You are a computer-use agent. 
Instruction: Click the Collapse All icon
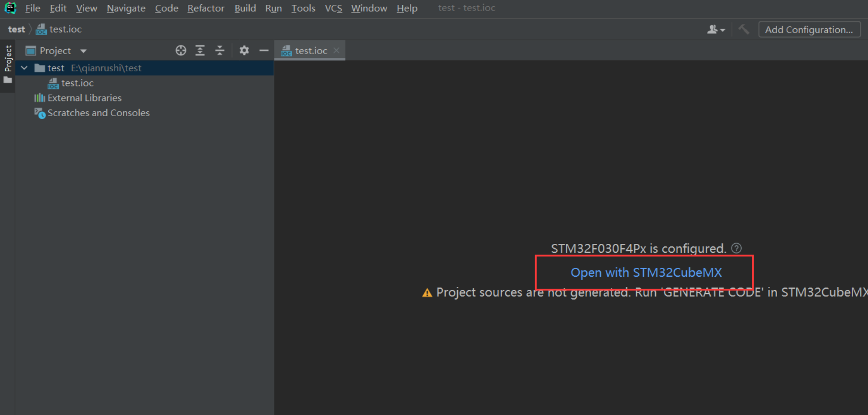[220, 50]
